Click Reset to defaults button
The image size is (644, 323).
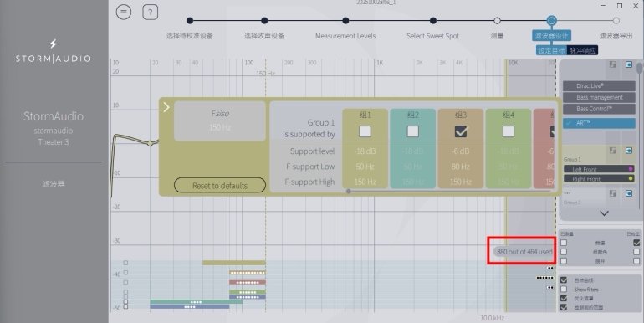click(x=220, y=185)
